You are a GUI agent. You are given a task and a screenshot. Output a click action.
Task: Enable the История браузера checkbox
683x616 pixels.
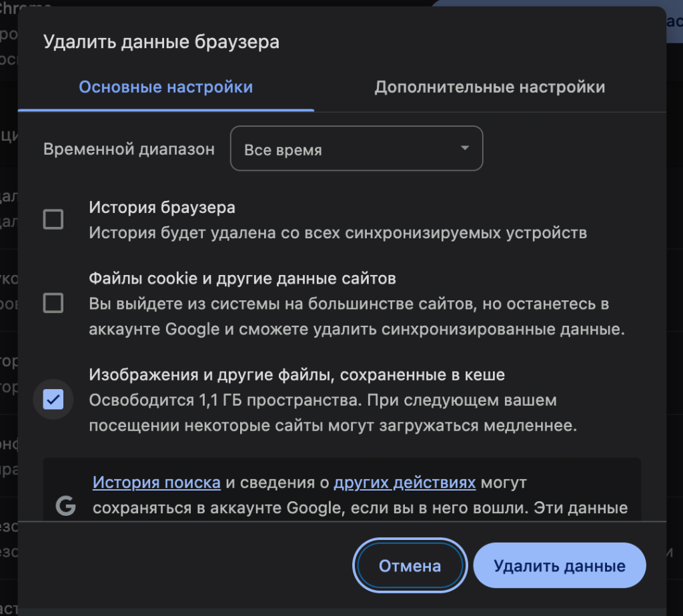(x=53, y=219)
